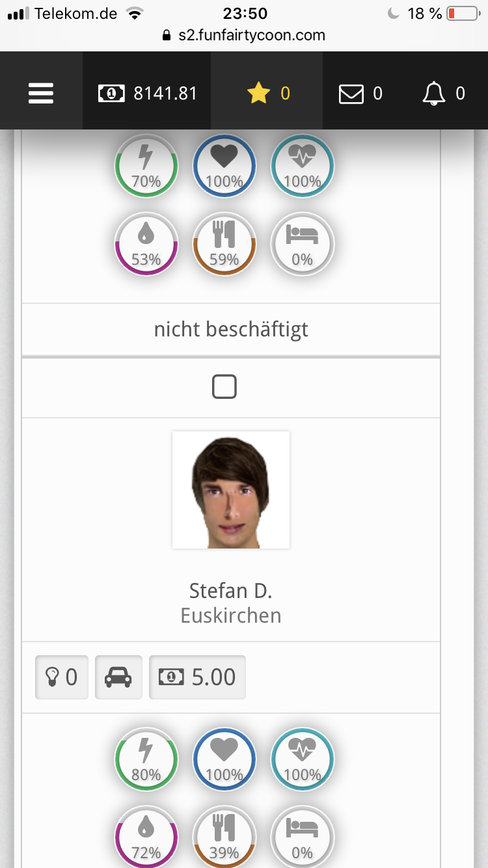
Task: Open the hamburger navigation menu
Action: coord(40,94)
